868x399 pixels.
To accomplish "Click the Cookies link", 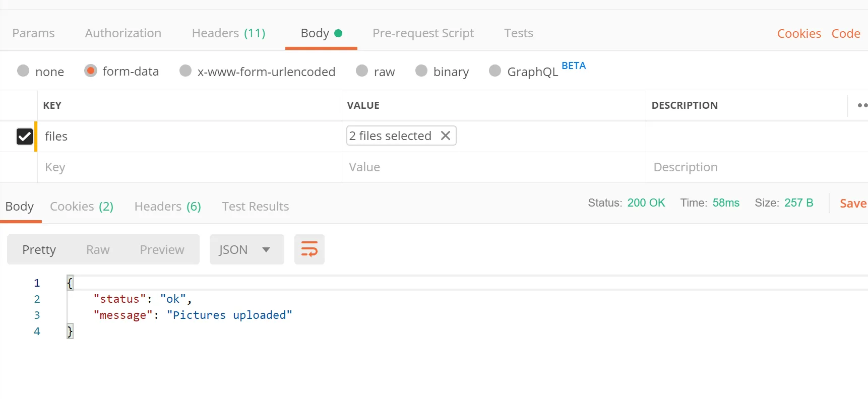I will pyautogui.click(x=799, y=34).
